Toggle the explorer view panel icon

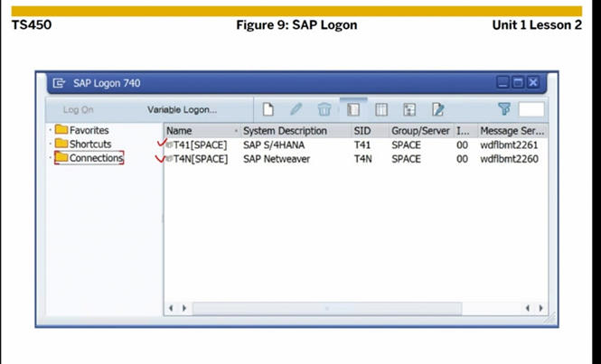click(353, 109)
